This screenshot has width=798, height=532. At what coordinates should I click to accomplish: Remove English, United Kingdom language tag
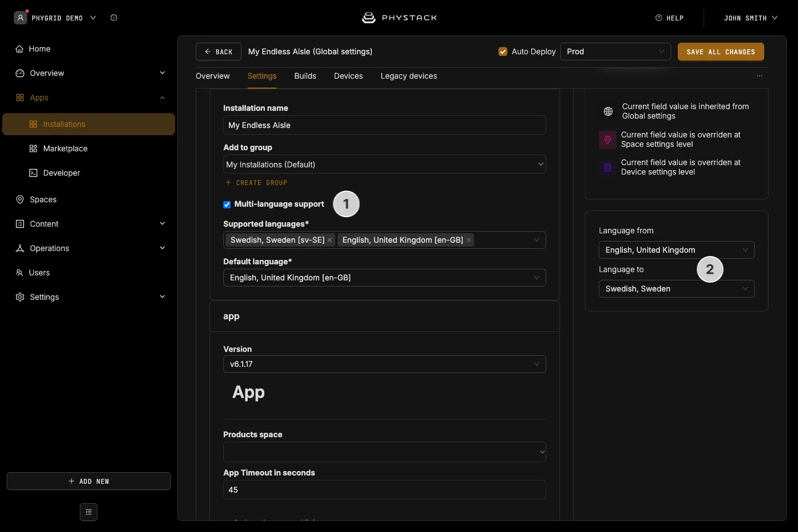[x=469, y=240]
